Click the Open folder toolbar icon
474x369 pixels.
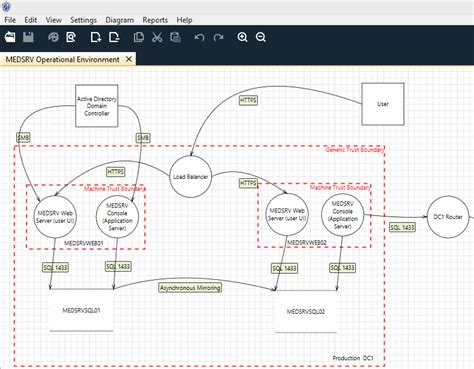tap(10, 37)
